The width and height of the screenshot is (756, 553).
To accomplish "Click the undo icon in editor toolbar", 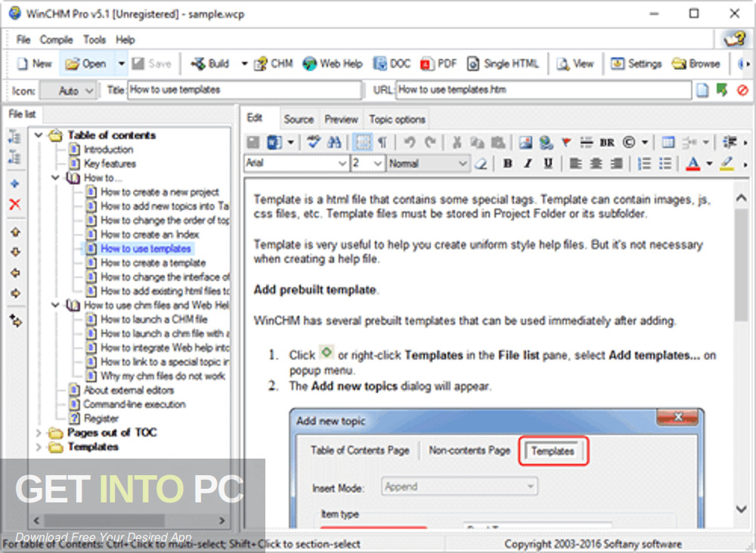I will (410, 142).
